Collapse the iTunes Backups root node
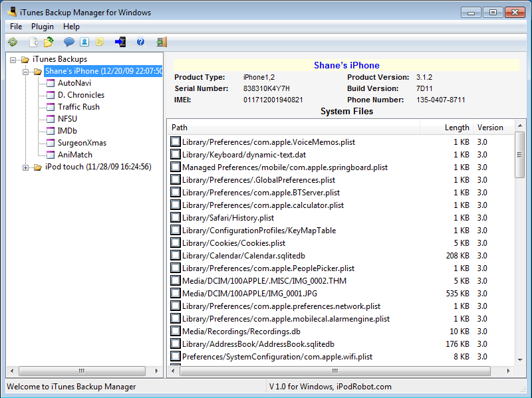Screen dimensions: 532x398 14,60
